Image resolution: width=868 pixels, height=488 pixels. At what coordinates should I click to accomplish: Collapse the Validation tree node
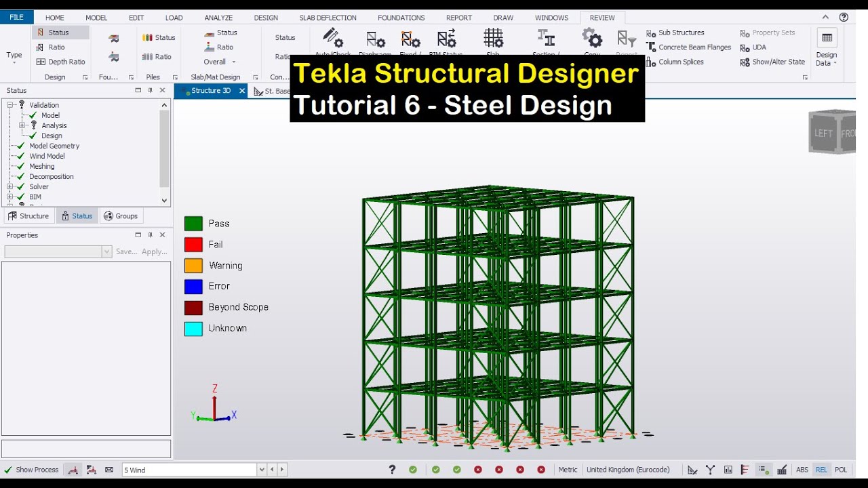click(10, 105)
